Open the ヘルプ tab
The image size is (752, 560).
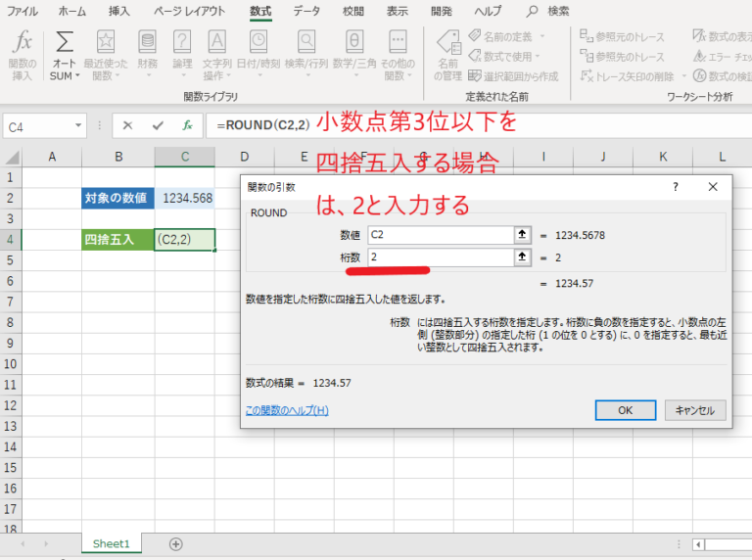[x=488, y=11]
